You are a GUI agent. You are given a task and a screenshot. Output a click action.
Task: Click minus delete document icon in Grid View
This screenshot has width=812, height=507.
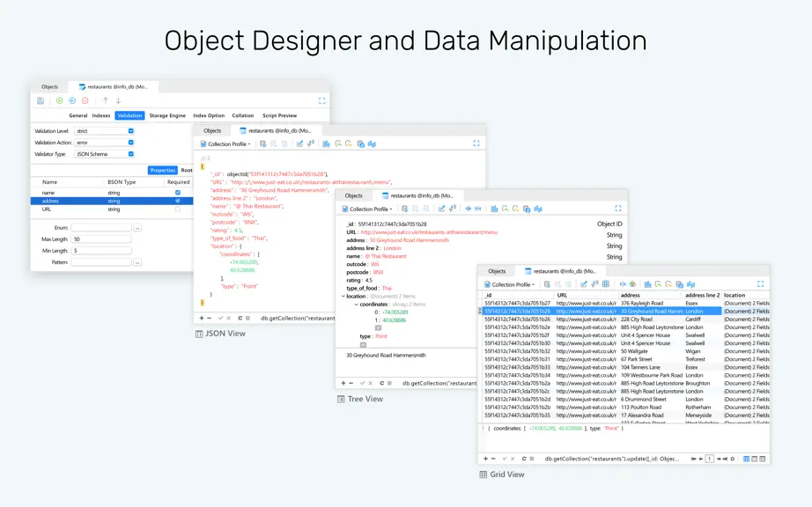(x=493, y=459)
